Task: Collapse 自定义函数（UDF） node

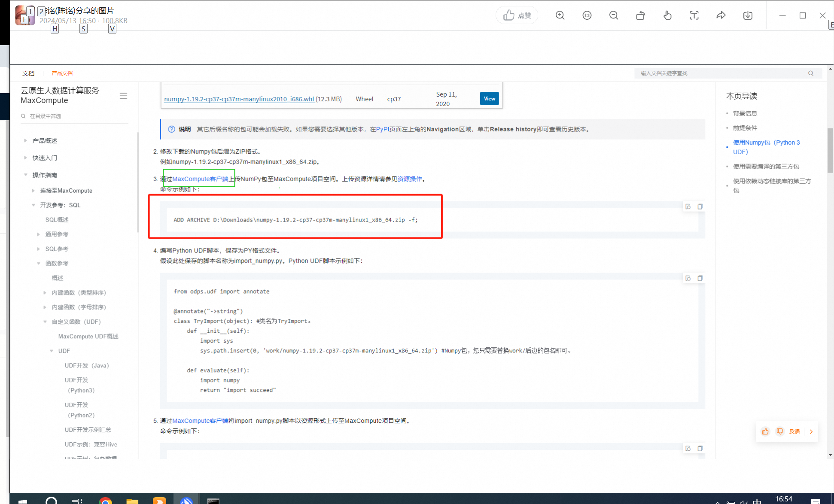Action: [x=45, y=322]
